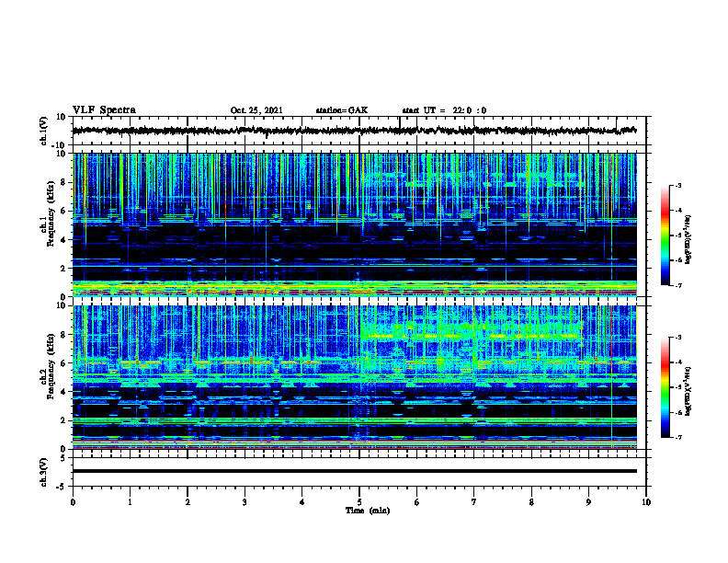Viewport: 728px width, 563px height.
Task: Click the time axis tick label "3"
Action: point(245,502)
